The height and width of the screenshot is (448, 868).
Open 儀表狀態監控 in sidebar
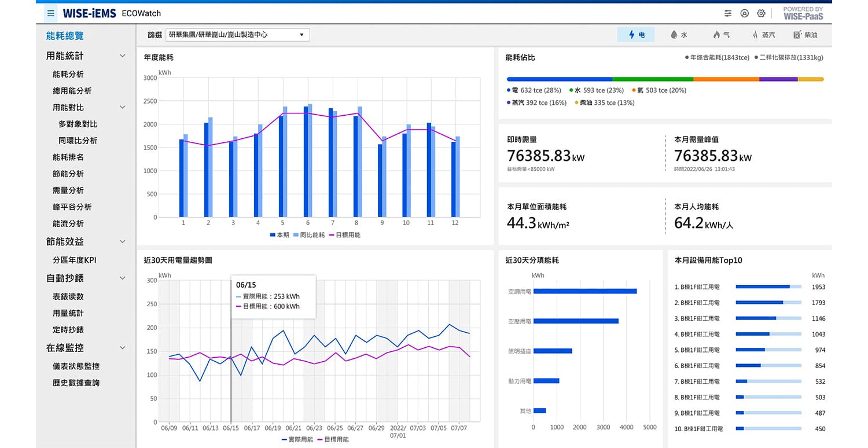tap(76, 366)
